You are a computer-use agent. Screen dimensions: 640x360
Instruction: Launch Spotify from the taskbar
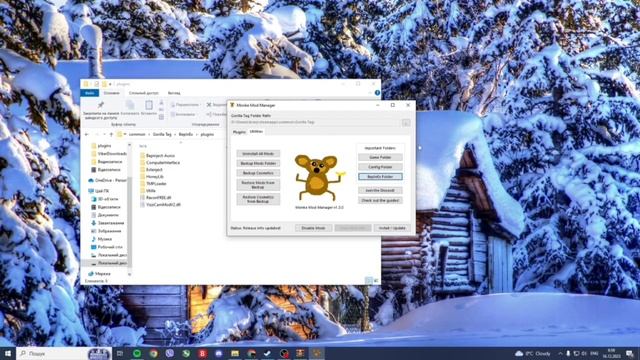coord(137,353)
